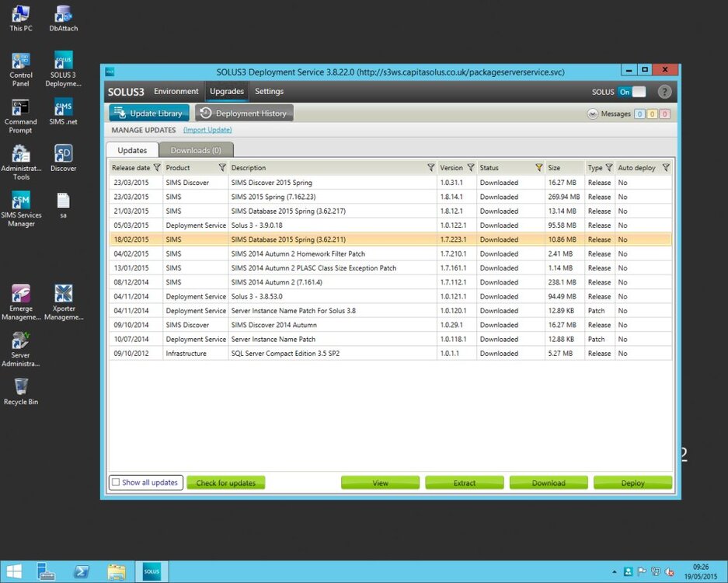The image size is (728, 583).
Task: Select the Updates tab
Action: point(132,150)
